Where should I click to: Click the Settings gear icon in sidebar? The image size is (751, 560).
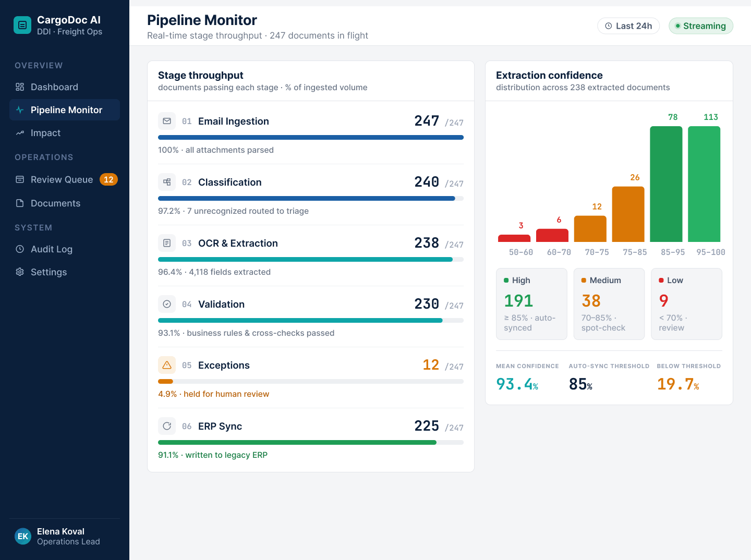click(20, 272)
